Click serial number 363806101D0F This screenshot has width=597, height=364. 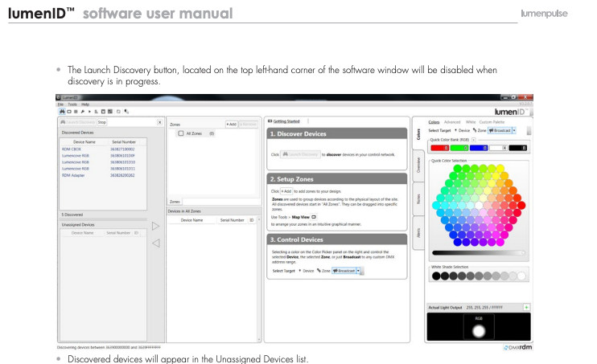122,156
